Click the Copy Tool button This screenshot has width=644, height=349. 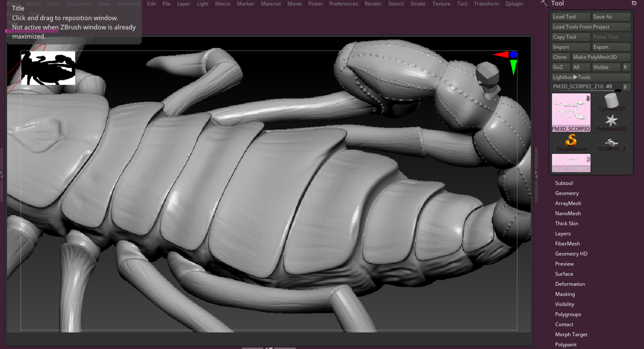[x=571, y=37]
